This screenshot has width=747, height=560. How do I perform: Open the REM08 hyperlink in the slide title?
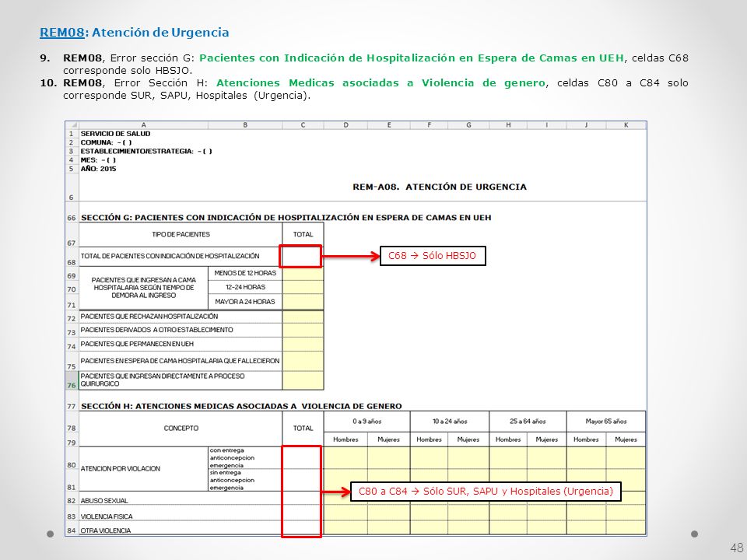[x=62, y=33]
